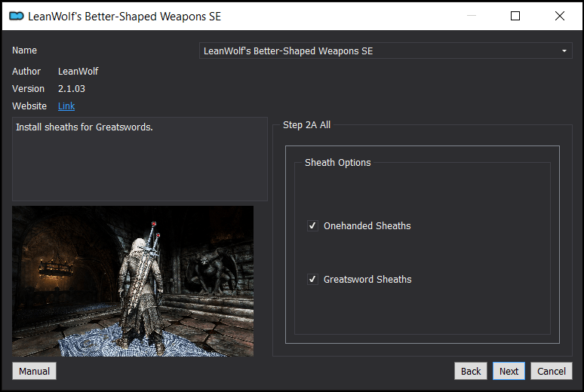Click the Greatsword Sheaths label text

pos(367,280)
